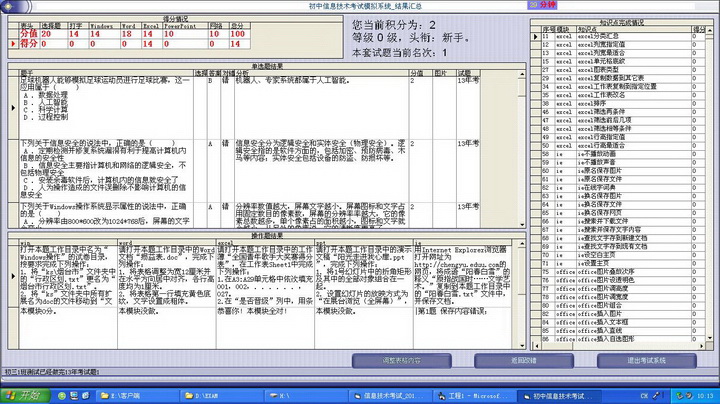720x404 pixels.
Task: Click the CK language bar indicator
Action: [644, 395]
